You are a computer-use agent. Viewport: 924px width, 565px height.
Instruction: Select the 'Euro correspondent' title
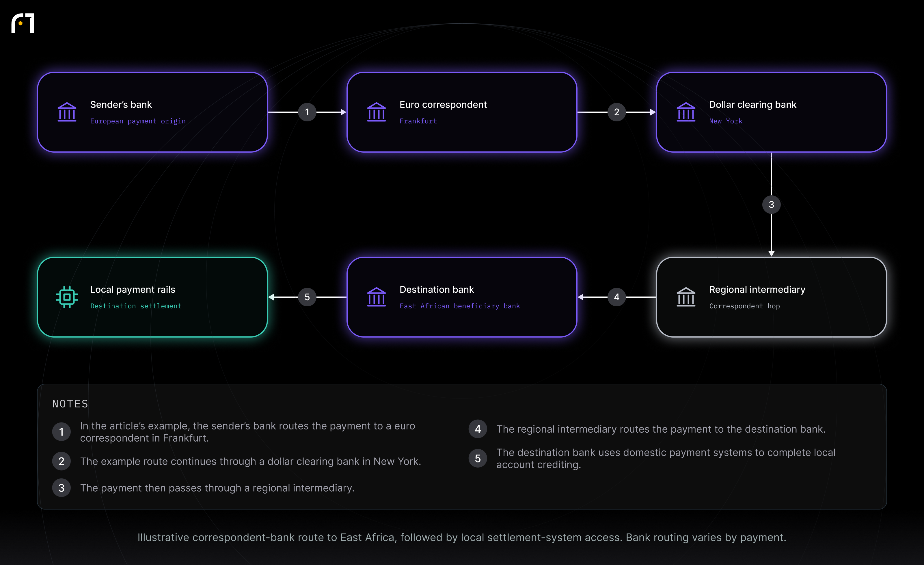click(x=443, y=104)
